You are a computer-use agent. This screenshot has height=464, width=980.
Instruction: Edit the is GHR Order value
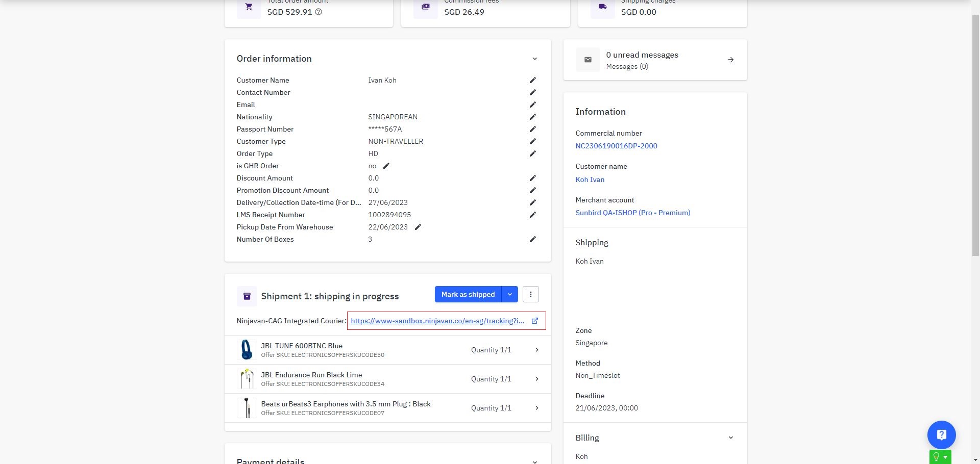[x=386, y=166]
